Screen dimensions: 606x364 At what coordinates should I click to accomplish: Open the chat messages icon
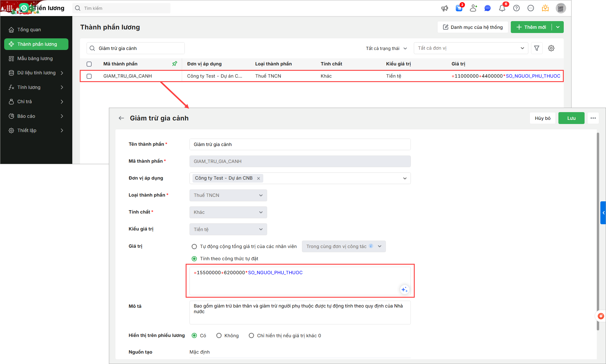[x=487, y=8]
